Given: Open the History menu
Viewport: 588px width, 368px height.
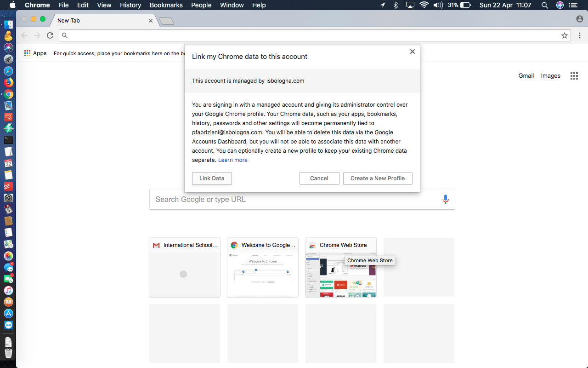Looking at the screenshot, I should 130,5.
